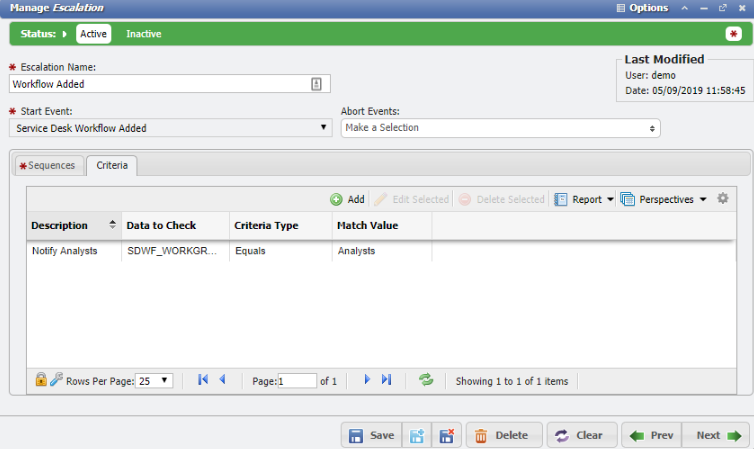Viewport: 754px width, 449px height.
Task: Click the Escalation Name field picker icon
Action: (x=317, y=84)
